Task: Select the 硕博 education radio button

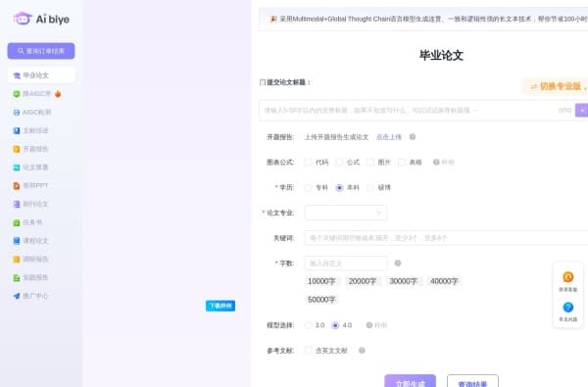Action: click(370, 187)
